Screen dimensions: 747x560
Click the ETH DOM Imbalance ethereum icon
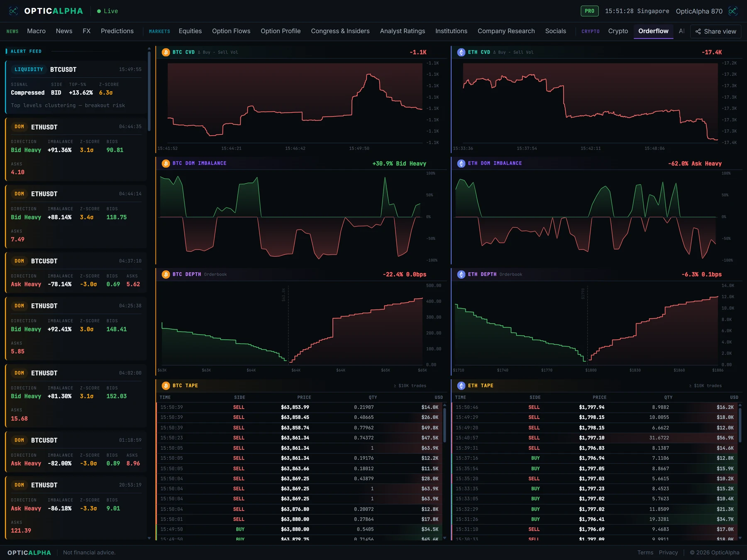[461, 163]
